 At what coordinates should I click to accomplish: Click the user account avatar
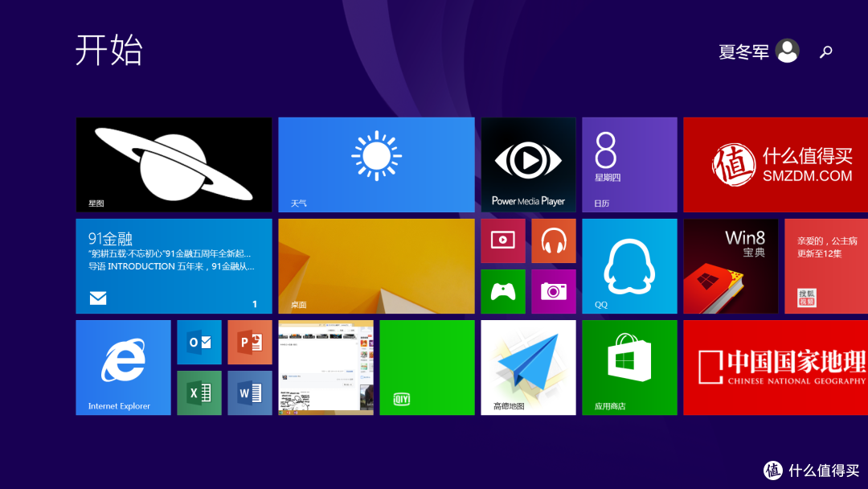click(787, 51)
